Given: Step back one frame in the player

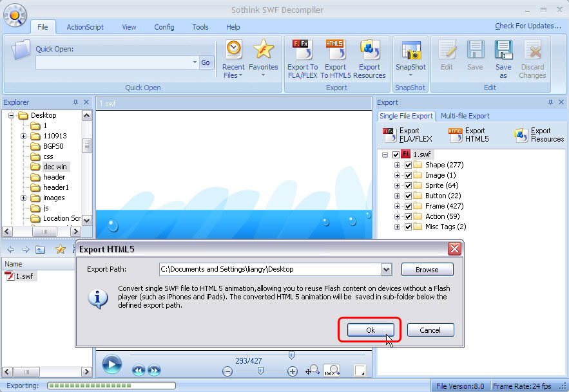Looking at the screenshot, I should pyautogui.click(x=139, y=370).
